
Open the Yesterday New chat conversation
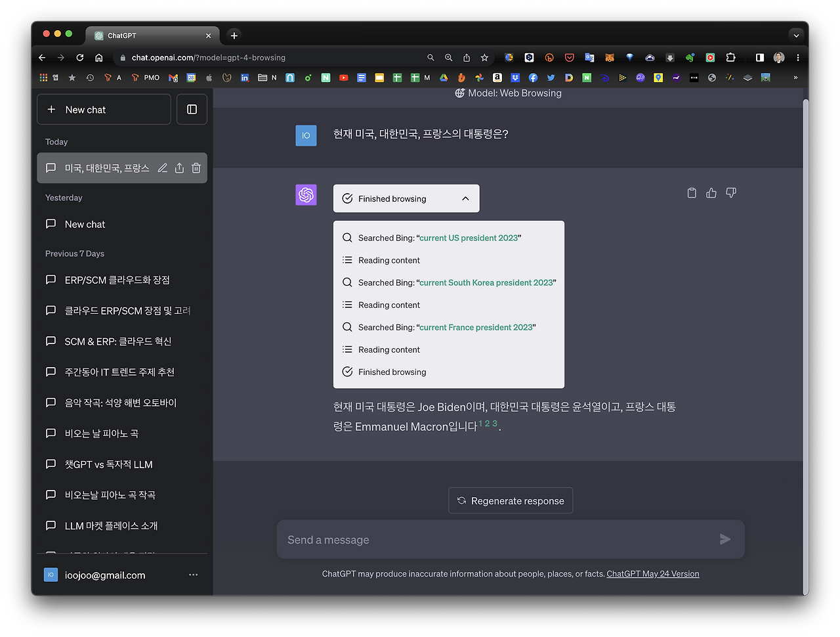click(x=122, y=224)
